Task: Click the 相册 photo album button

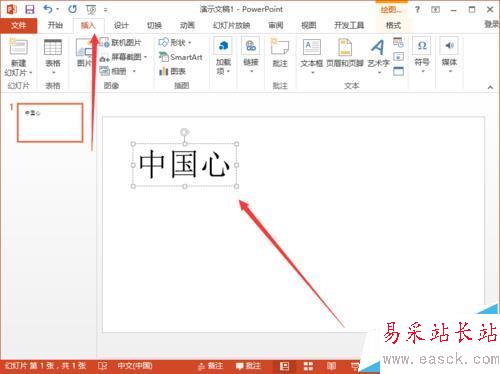Action: 113,71
